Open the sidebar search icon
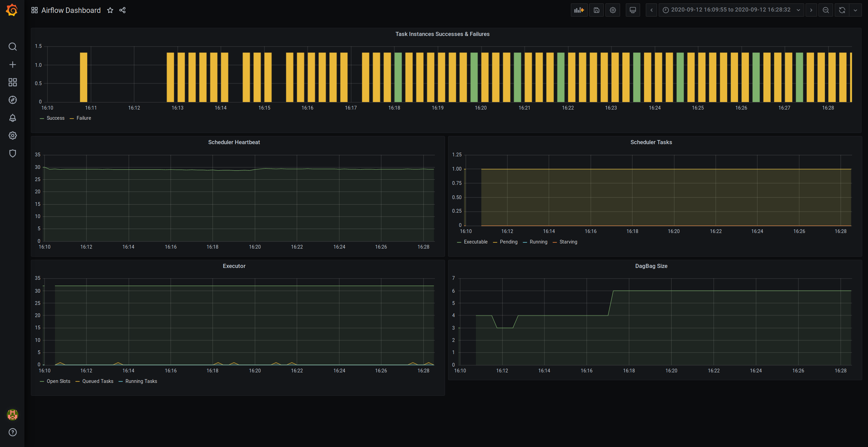Image resolution: width=868 pixels, height=447 pixels. coord(13,46)
